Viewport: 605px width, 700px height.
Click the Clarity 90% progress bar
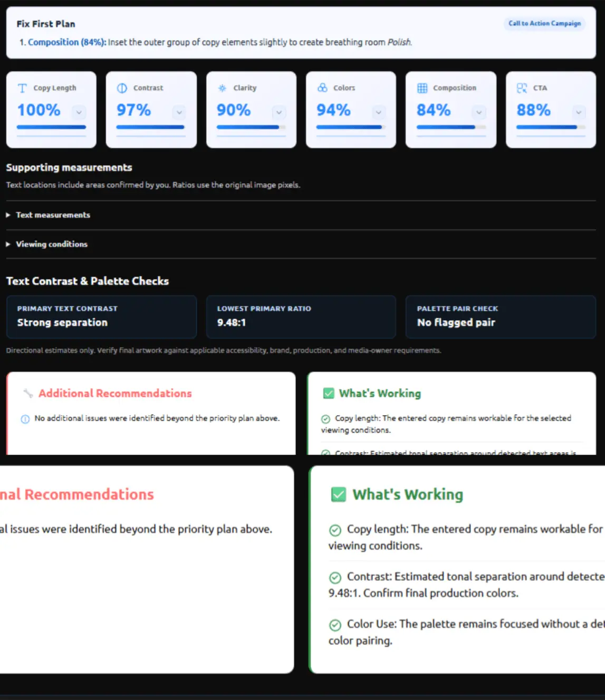point(251,127)
